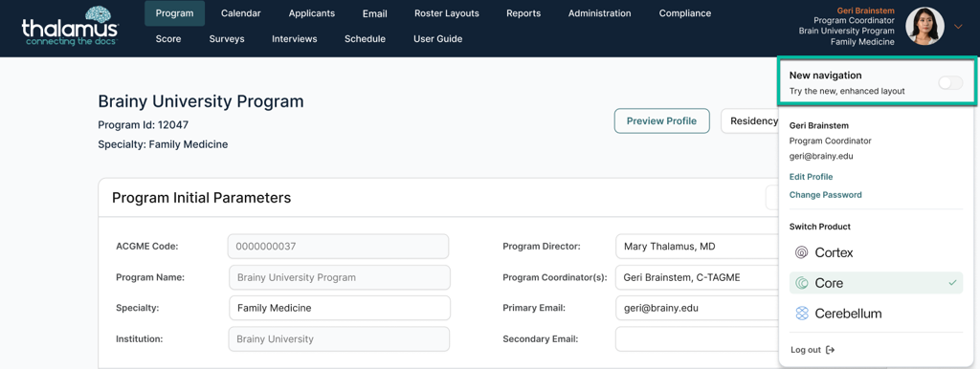Open the Score menu item

tap(168, 38)
